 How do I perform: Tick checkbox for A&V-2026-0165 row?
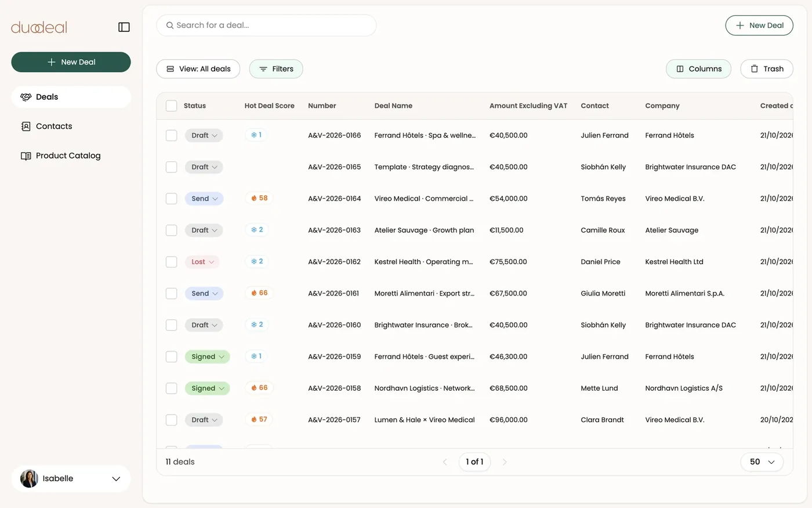pos(171,167)
